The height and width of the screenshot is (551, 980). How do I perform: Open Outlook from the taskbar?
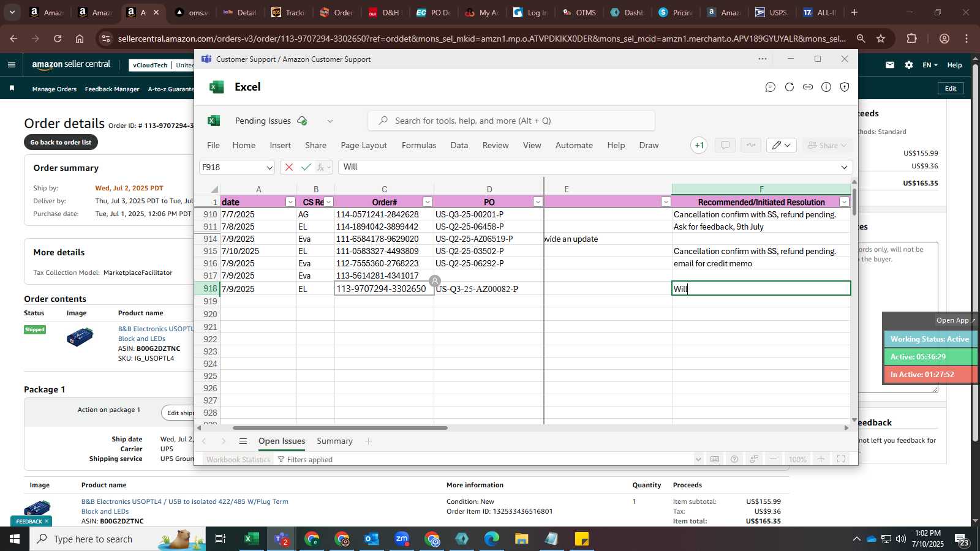[x=372, y=539]
